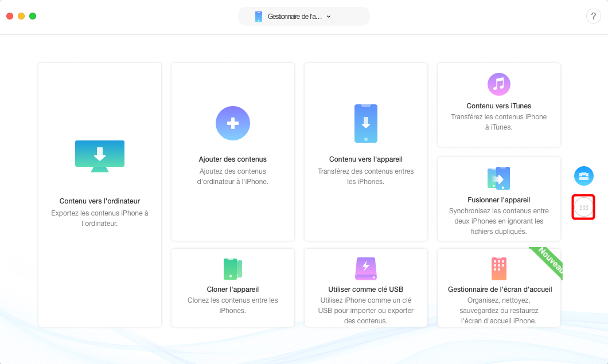Screen dimensions: 608x364
Task: Open the help question mark button
Action: (593, 16)
